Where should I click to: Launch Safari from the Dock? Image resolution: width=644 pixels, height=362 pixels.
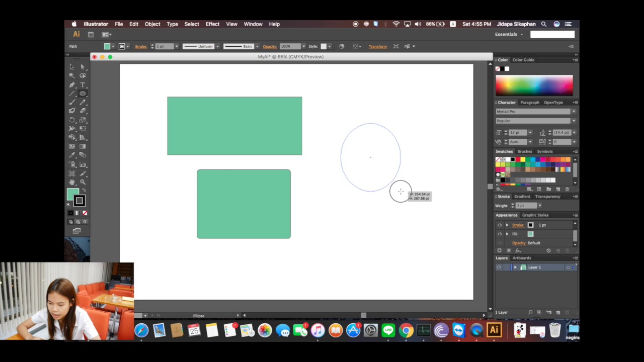[141, 330]
